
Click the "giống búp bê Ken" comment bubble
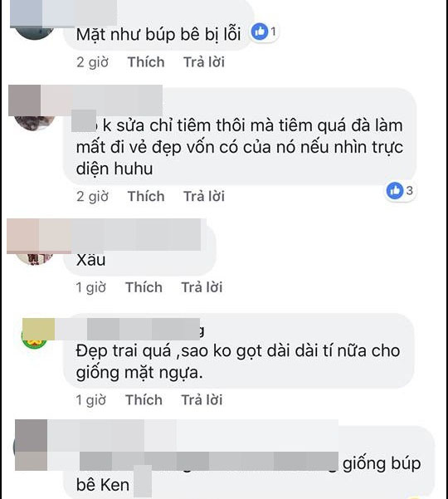pyautogui.click(x=249, y=463)
